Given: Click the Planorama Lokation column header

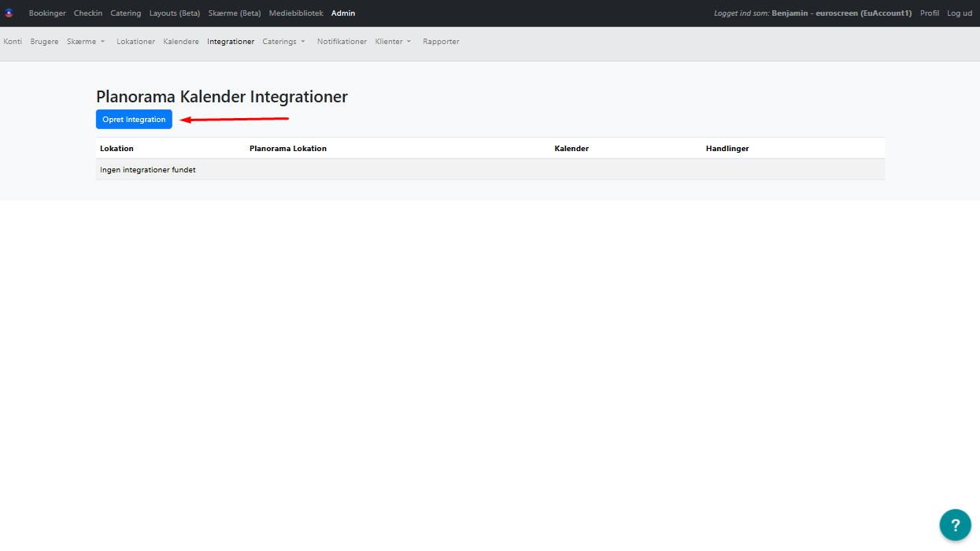Looking at the screenshot, I should (x=288, y=149).
